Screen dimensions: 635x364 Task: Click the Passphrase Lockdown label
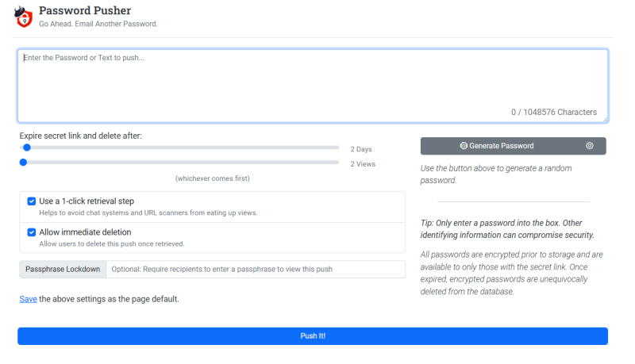(x=63, y=269)
